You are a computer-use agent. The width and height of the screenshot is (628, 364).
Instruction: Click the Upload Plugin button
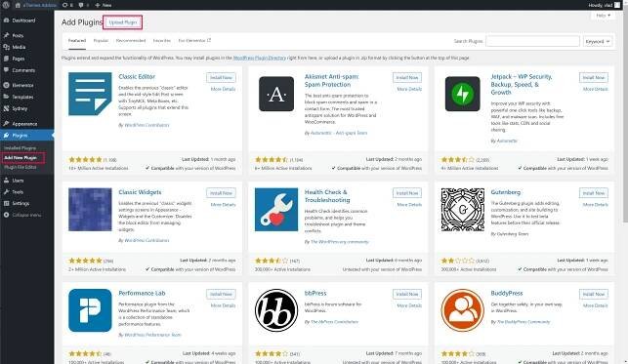122,22
